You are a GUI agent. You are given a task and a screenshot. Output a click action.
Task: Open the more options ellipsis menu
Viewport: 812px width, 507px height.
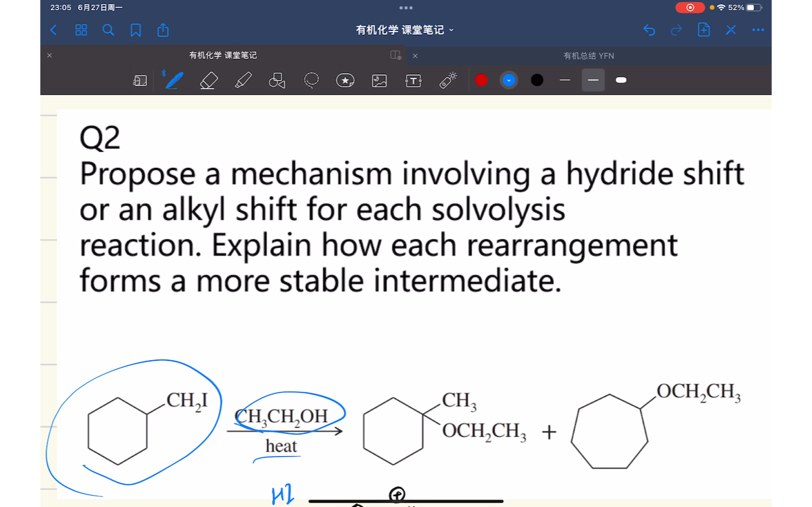758,30
